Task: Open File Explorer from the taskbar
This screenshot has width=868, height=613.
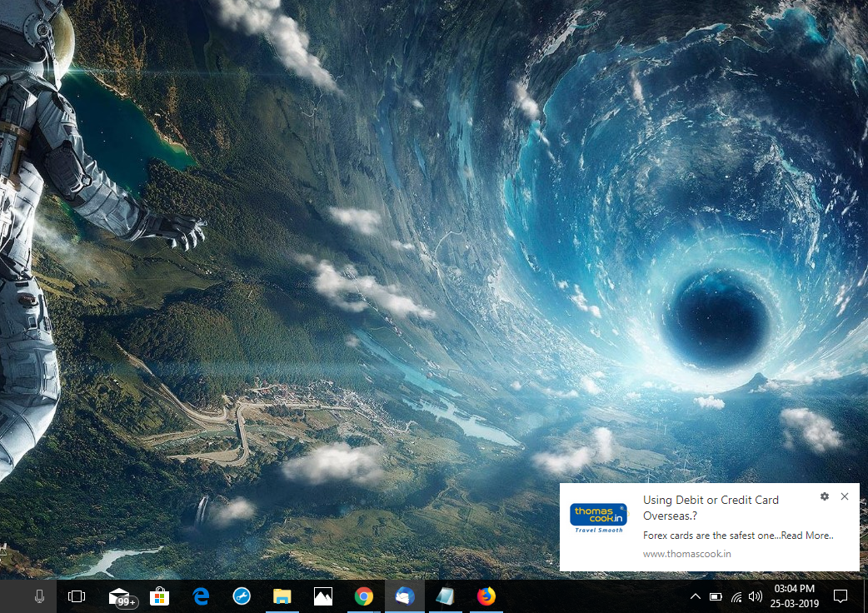Action: pyautogui.click(x=282, y=596)
